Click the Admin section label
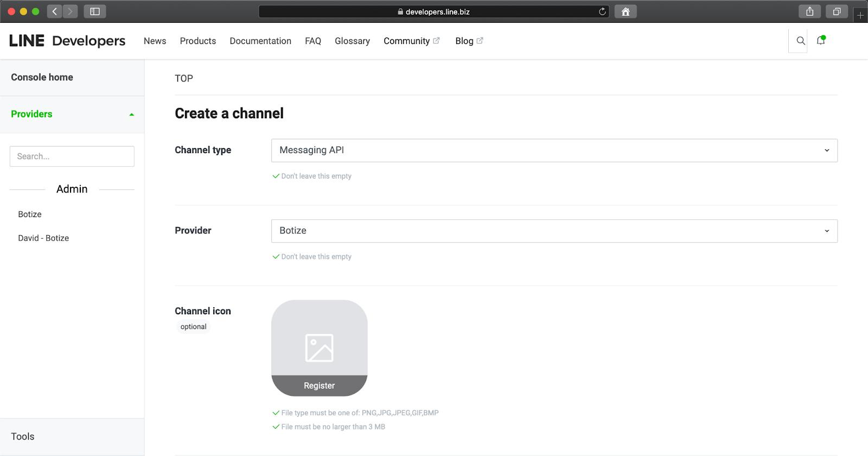The image size is (868, 456). (x=72, y=189)
